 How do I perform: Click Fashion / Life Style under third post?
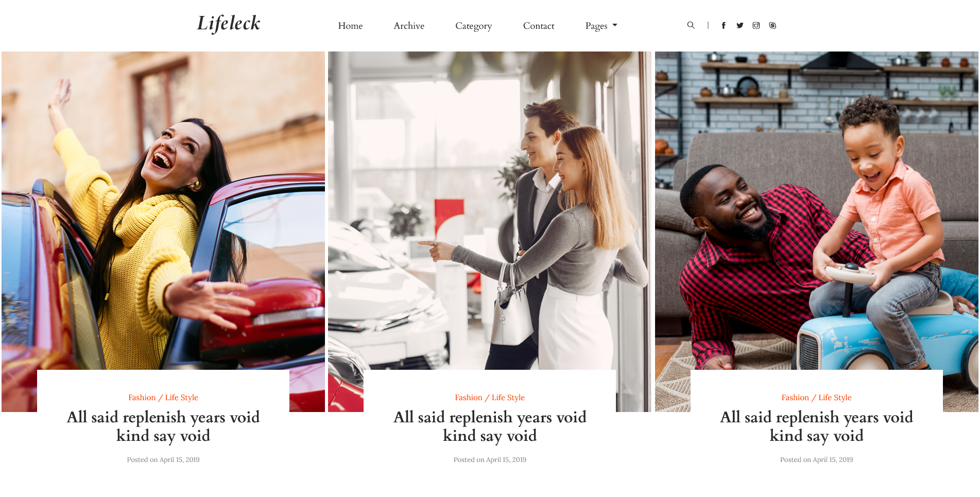click(816, 398)
